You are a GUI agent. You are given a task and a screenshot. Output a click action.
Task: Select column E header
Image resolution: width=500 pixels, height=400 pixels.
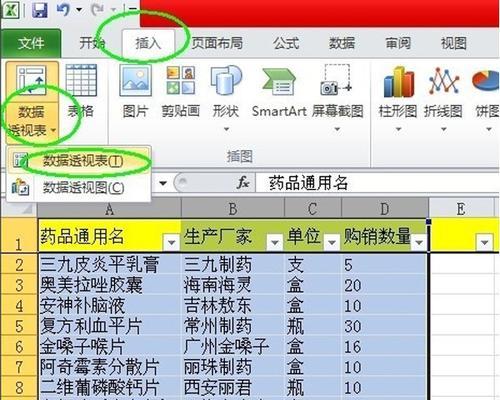pyautogui.click(x=461, y=209)
